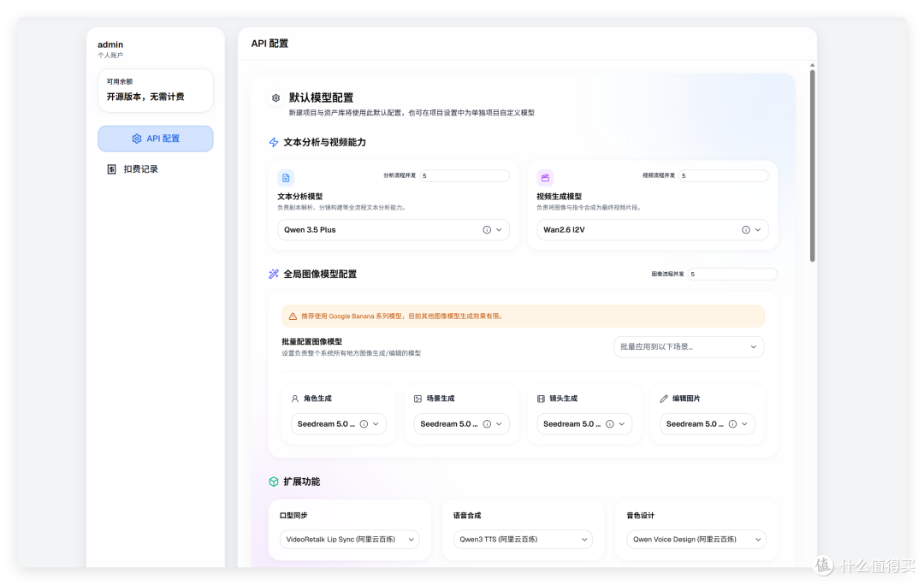Screen dimensions: 924x585
Task: Click the 语音合成 label
Action: pos(467,516)
